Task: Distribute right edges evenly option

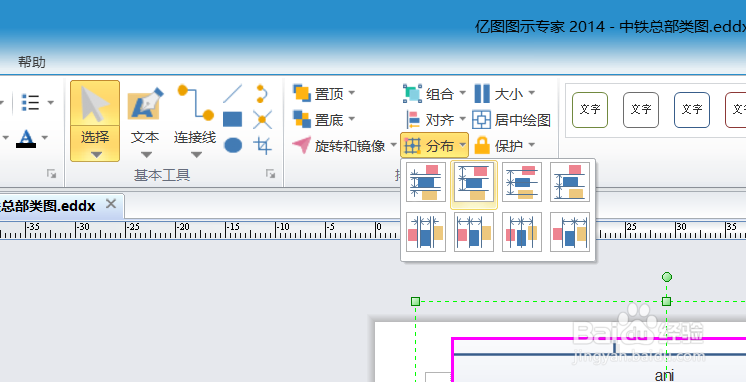Action: pos(570,232)
